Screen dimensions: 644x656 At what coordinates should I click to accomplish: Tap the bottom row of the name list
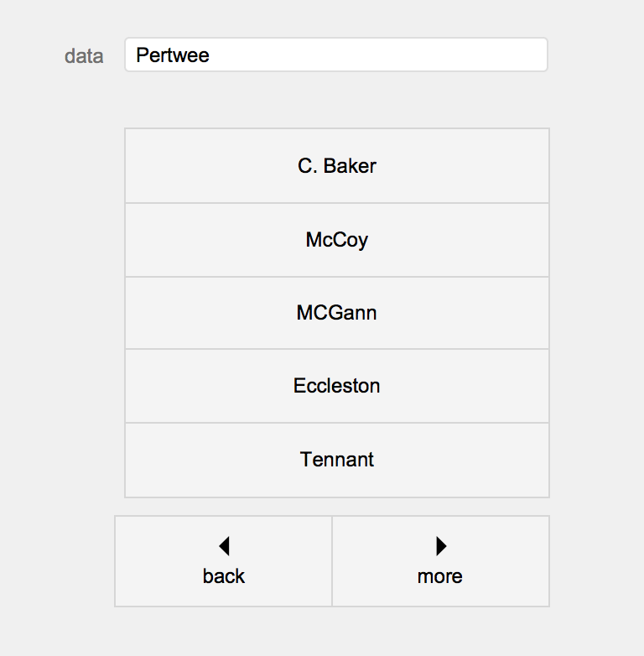336,460
